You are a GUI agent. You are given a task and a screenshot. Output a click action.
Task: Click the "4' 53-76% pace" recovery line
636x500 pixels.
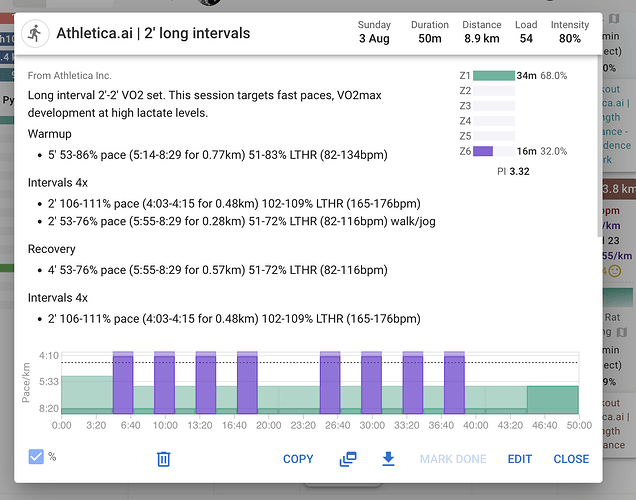click(x=217, y=270)
